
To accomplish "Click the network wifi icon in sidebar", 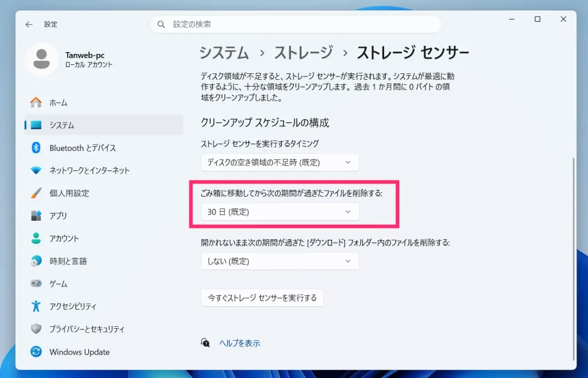I will pos(36,170).
